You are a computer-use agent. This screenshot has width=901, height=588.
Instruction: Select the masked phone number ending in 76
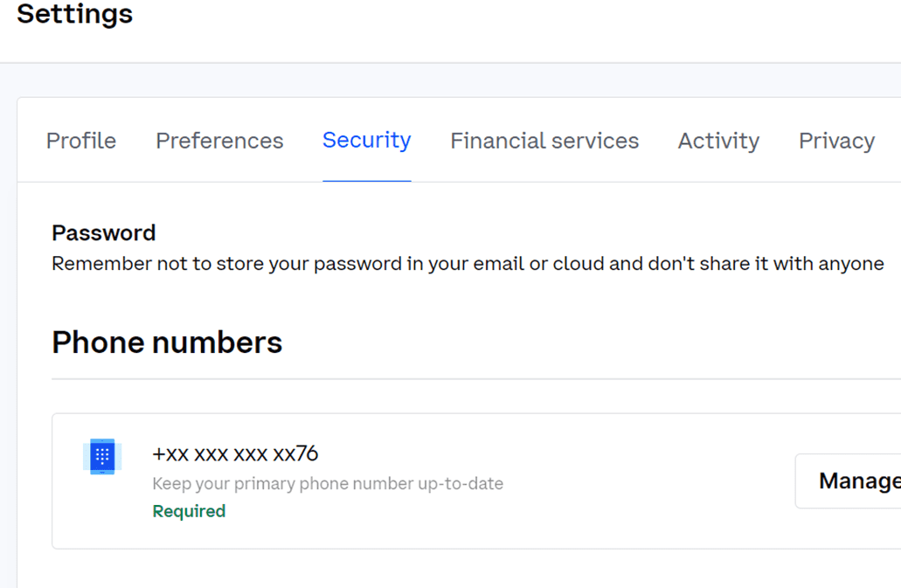(x=235, y=453)
